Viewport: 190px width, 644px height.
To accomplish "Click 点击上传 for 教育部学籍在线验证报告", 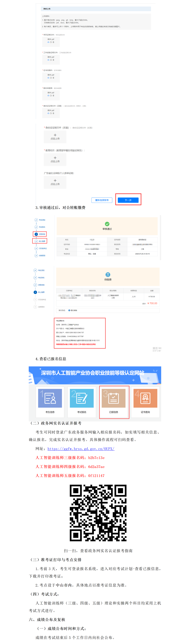I will (55, 160).
